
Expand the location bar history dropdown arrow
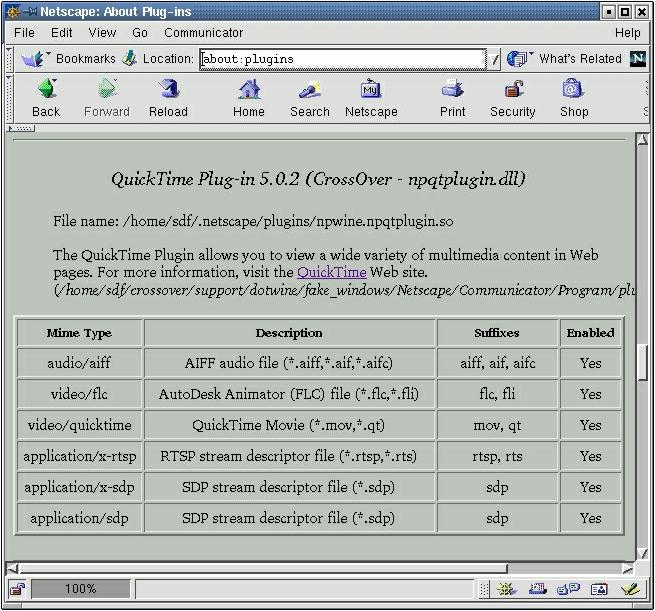click(x=494, y=59)
